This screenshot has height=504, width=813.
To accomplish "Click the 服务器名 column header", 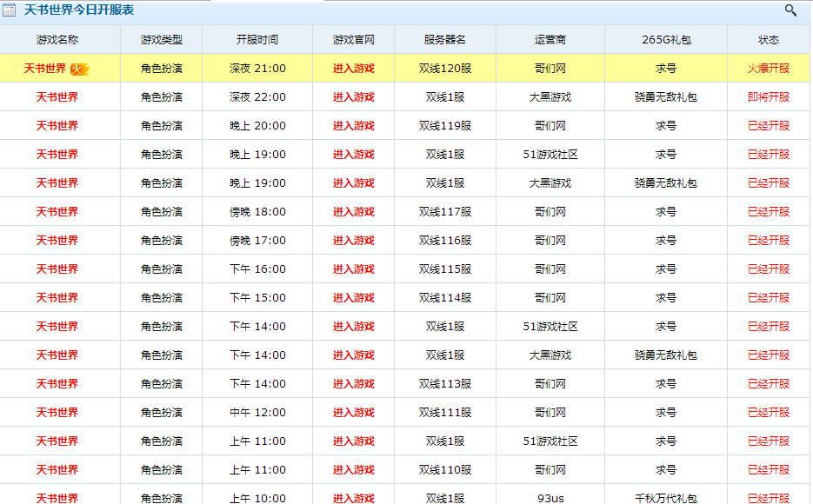I will tap(445, 40).
